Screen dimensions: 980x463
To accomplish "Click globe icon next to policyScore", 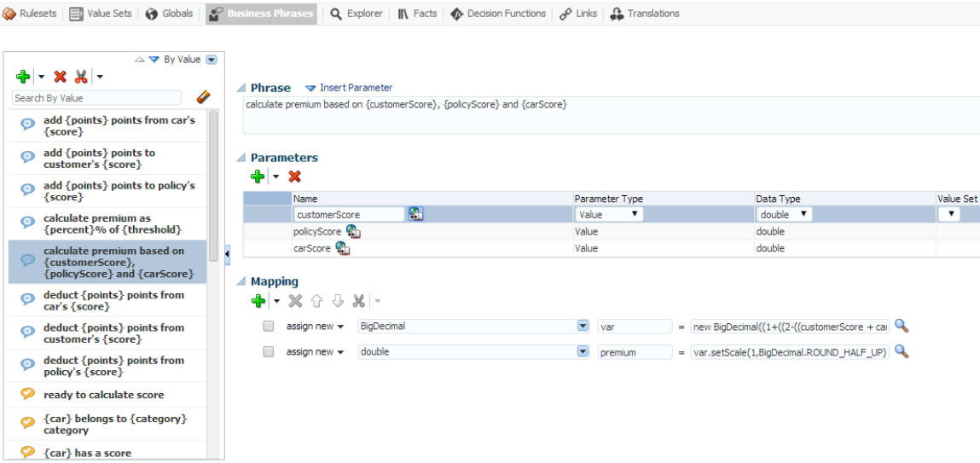I will (x=354, y=232).
